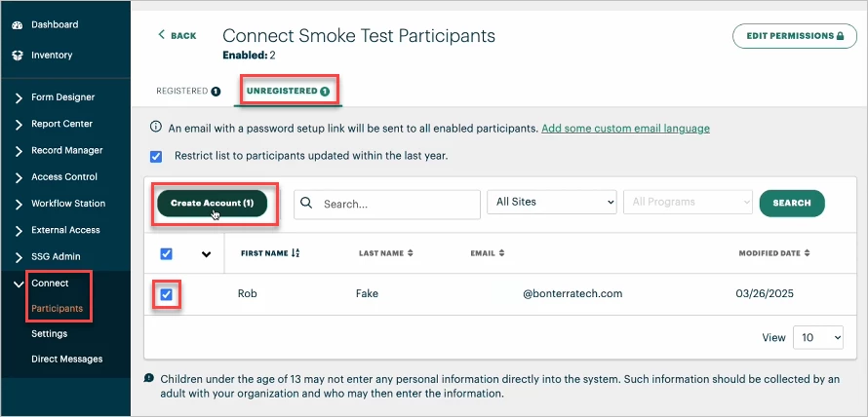Uncheck the Rob Fake row checkbox

click(166, 295)
